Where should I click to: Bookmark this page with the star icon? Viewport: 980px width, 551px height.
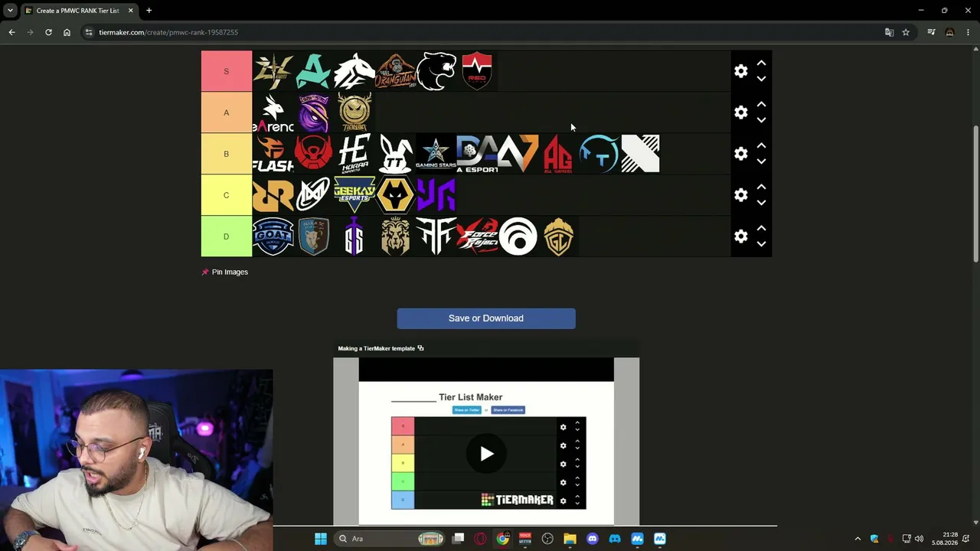tap(906, 32)
